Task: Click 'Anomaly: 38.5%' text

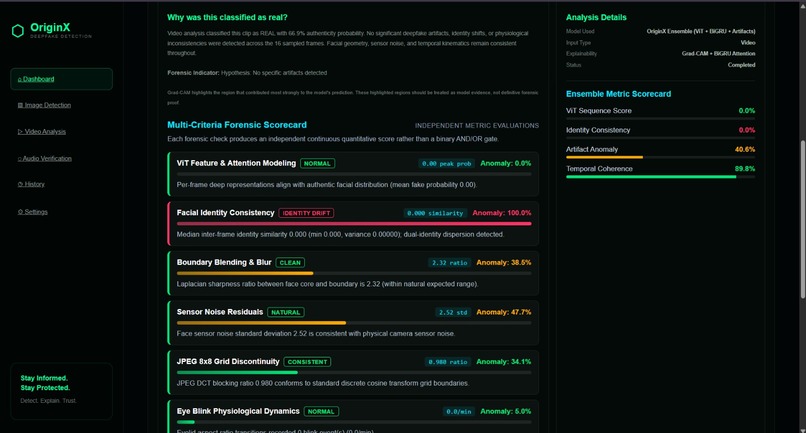Action: coord(504,263)
